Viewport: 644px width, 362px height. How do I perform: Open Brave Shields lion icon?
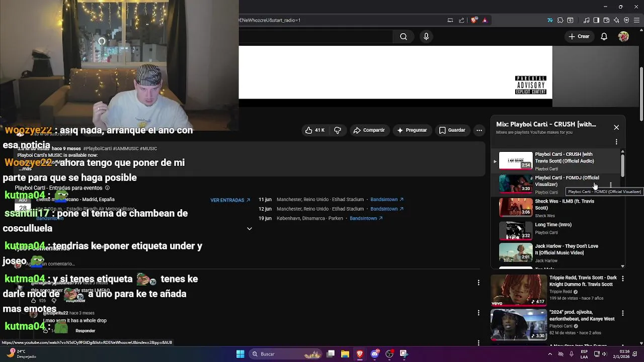pos(473,20)
